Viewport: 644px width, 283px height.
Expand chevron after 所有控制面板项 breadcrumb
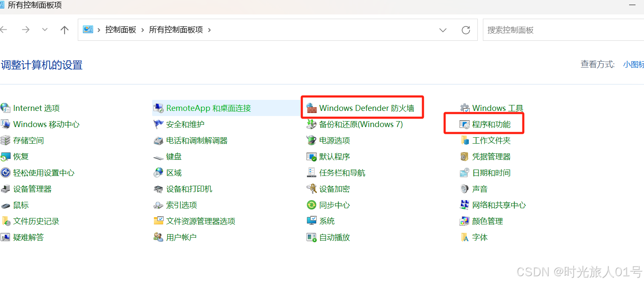click(209, 30)
